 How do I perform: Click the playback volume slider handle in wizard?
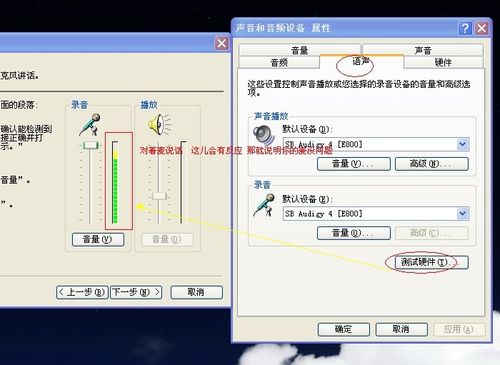pyautogui.click(x=159, y=196)
